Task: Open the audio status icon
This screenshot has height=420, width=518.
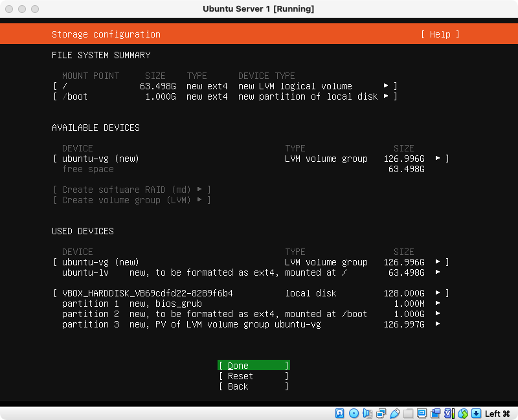Action: [x=367, y=414]
